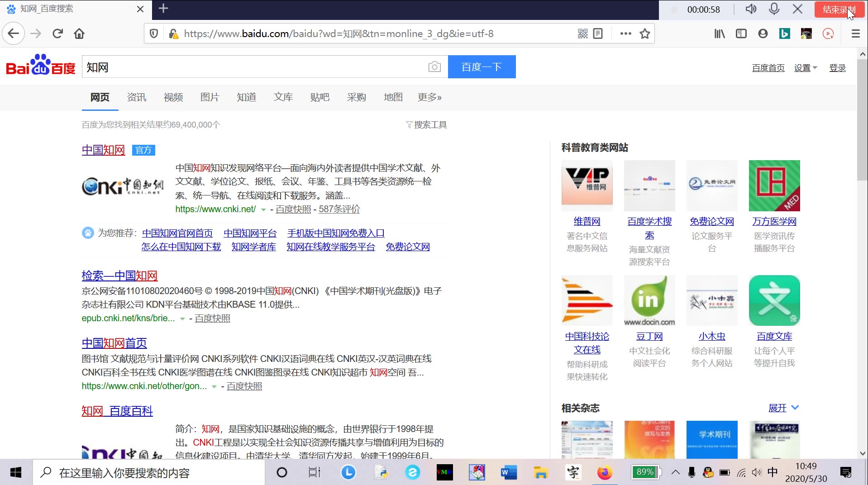The width and height of the screenshot is (868, 485).
Task: Open Task View on the taskbar
Action: pyautogui.click(x=314, y=472)
